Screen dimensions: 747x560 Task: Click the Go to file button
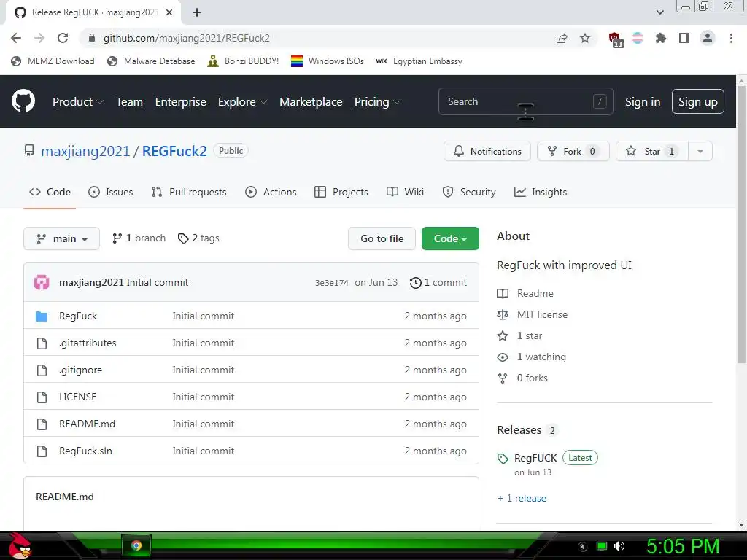(382, 238)
